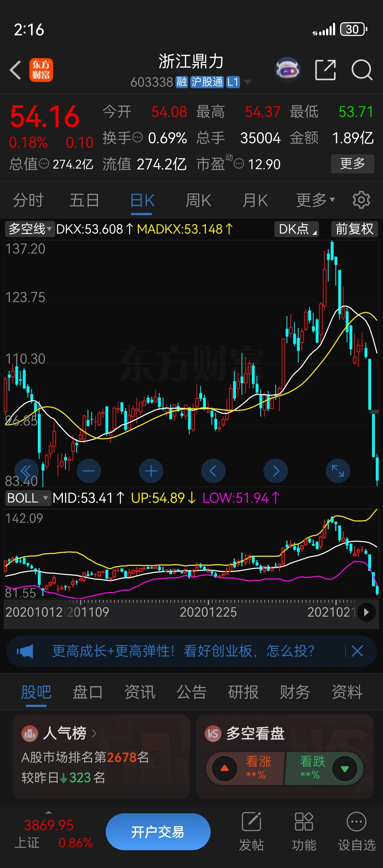
Task: Open the 东方财富 logo icon
Action: pyautogui.click(x=41, y=70)
